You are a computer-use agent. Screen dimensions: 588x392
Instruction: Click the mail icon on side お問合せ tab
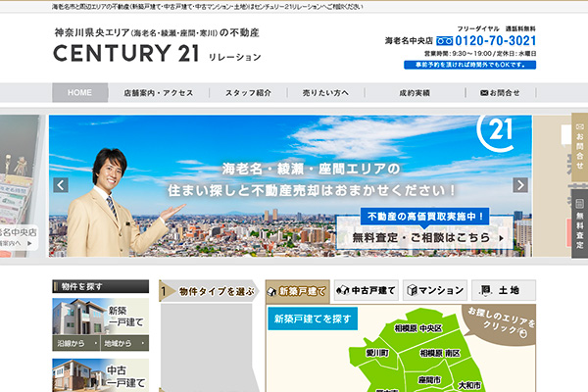point(579,126)
